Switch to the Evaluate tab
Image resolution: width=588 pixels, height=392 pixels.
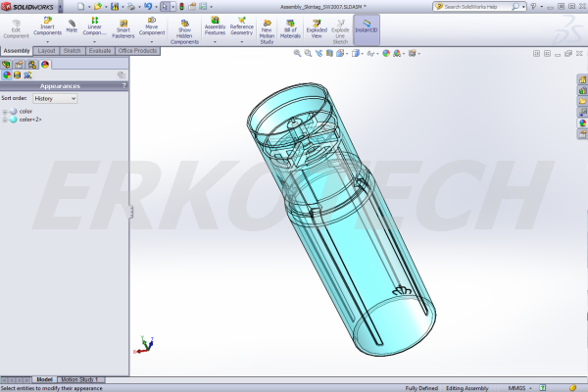(x=100, y=50)
